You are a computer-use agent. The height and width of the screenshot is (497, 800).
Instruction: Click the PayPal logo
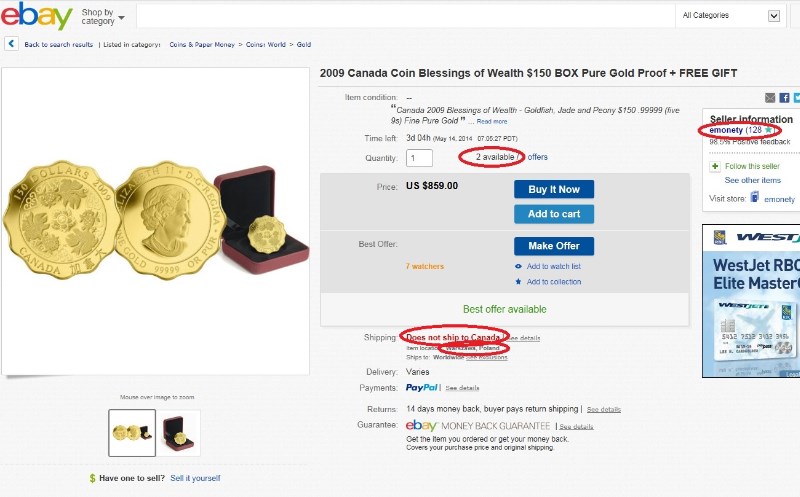tap(423, 387)
